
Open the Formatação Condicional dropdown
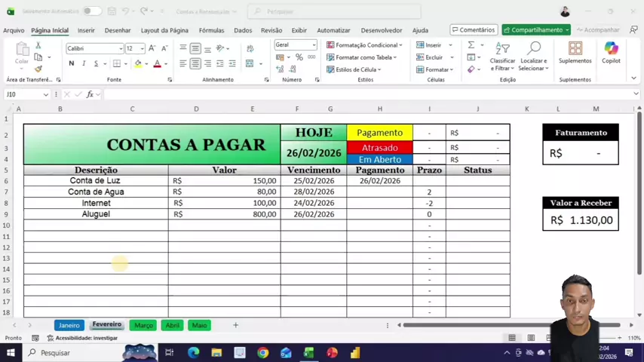tap(364, 45)
